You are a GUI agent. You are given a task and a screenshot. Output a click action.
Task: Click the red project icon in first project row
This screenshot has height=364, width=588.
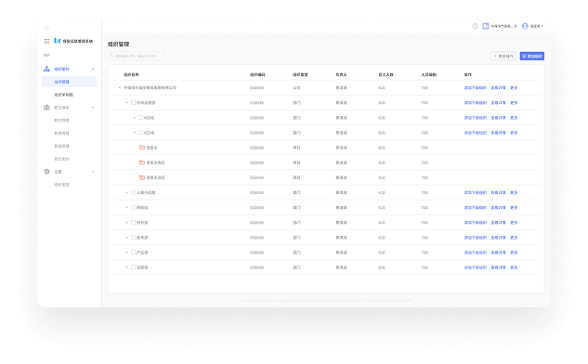point(142,148)
